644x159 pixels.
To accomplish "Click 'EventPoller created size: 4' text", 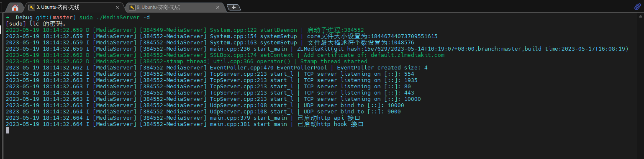I will [382, 67].
